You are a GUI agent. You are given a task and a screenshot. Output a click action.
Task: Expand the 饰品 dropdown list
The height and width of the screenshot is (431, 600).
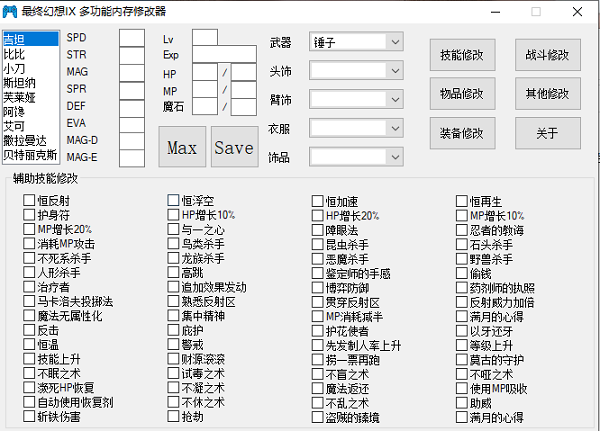pos(356,157)
